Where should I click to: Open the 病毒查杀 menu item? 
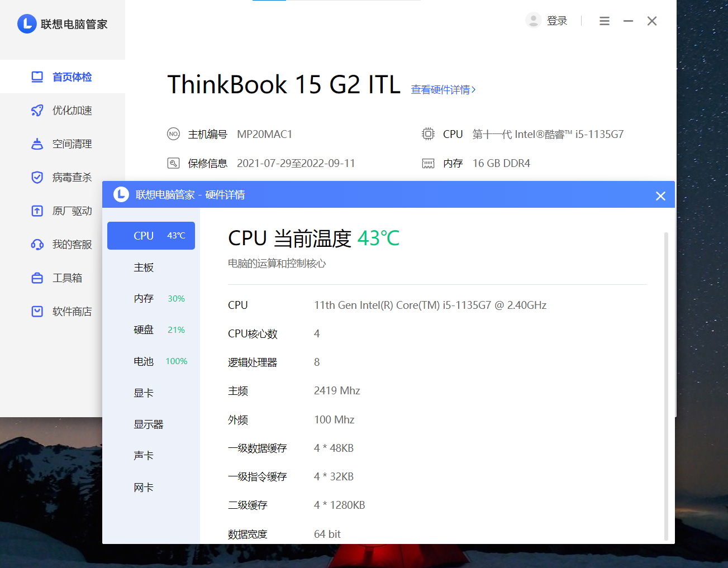point(63,178)
